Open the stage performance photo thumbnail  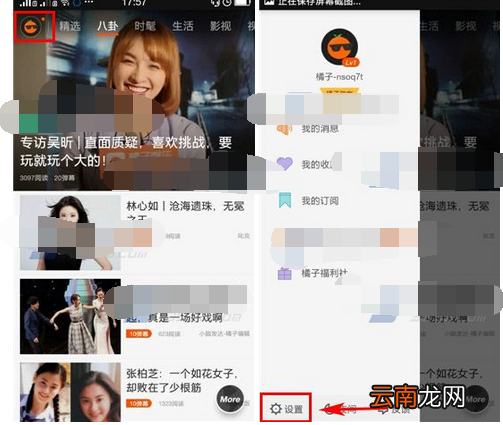coord(70,316)
